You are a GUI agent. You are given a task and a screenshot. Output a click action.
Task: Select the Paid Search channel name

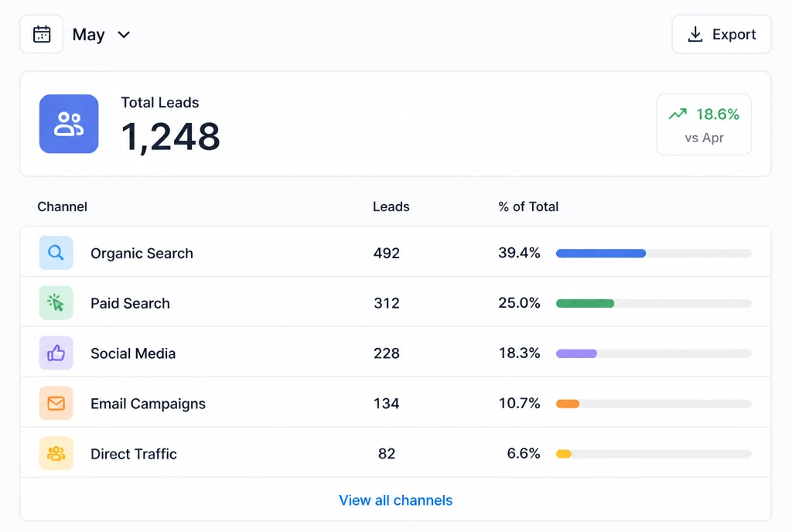pyautogui.click(x=130, y=303)
